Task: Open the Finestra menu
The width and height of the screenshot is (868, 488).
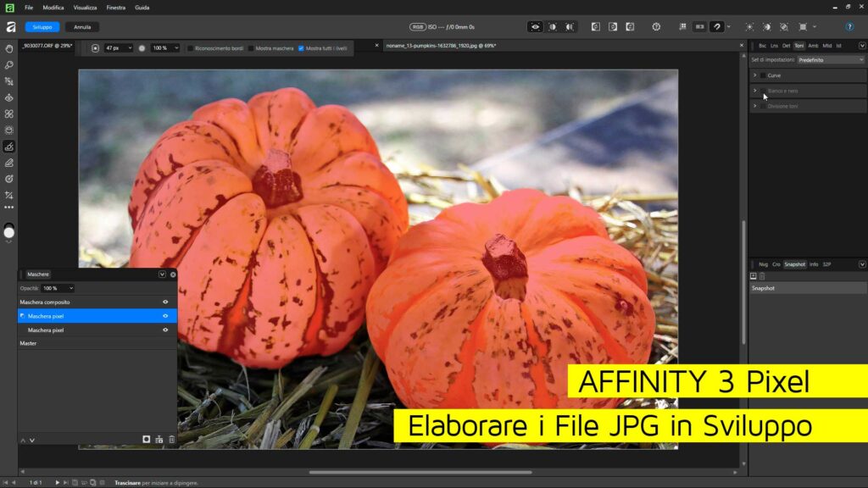Action: click(x=115, y=8)
